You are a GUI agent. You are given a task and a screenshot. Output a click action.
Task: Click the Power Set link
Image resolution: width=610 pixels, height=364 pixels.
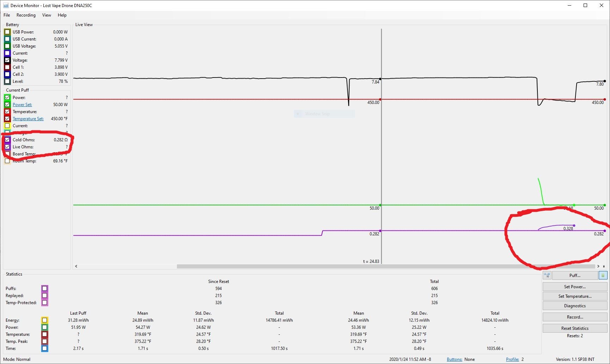coord(22,105)
